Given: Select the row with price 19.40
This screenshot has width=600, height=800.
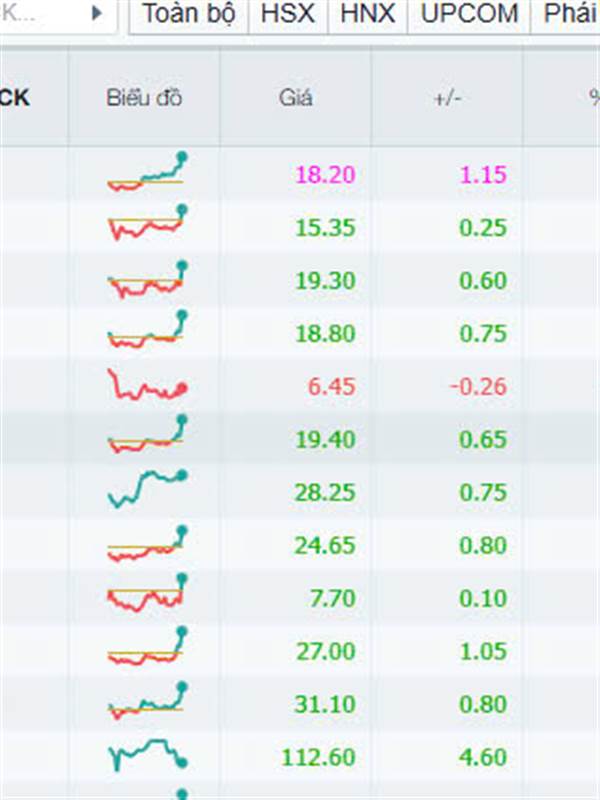Looking at the screenshot, I should [300, 439].
